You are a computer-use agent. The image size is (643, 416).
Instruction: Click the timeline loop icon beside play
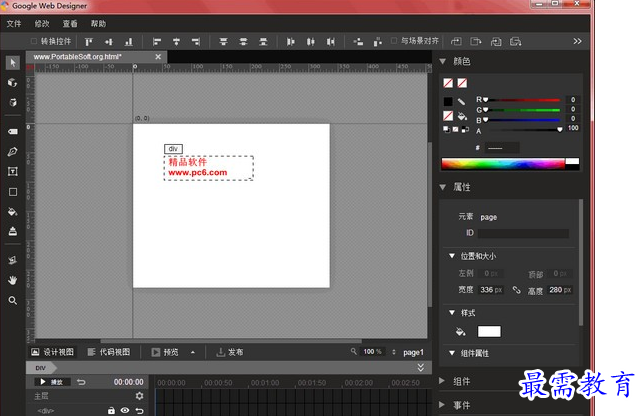pos(81,382)
